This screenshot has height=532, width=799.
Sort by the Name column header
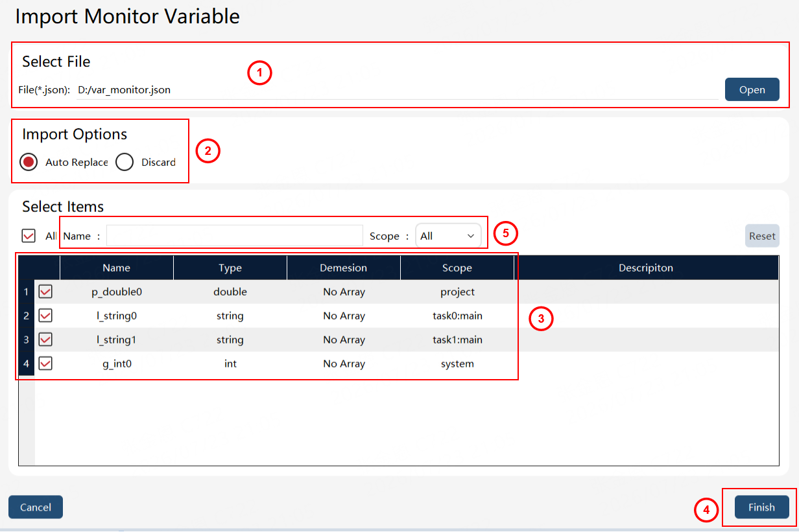117,268
